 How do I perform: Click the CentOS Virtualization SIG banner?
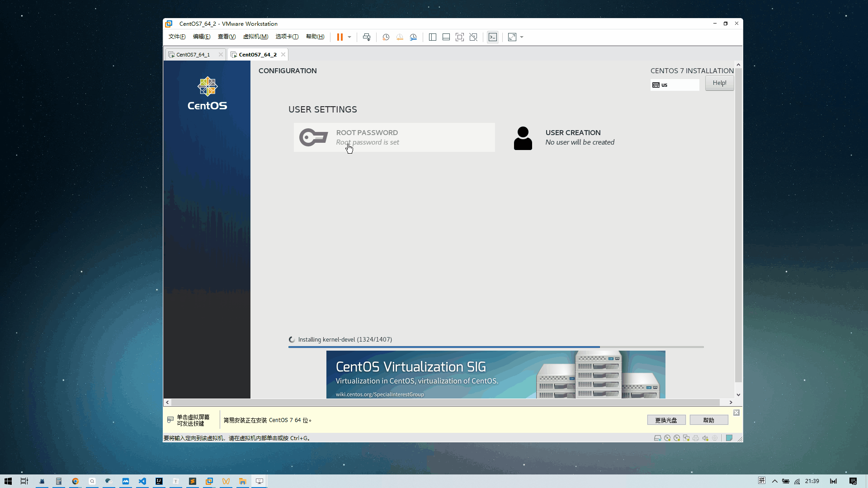495,375
